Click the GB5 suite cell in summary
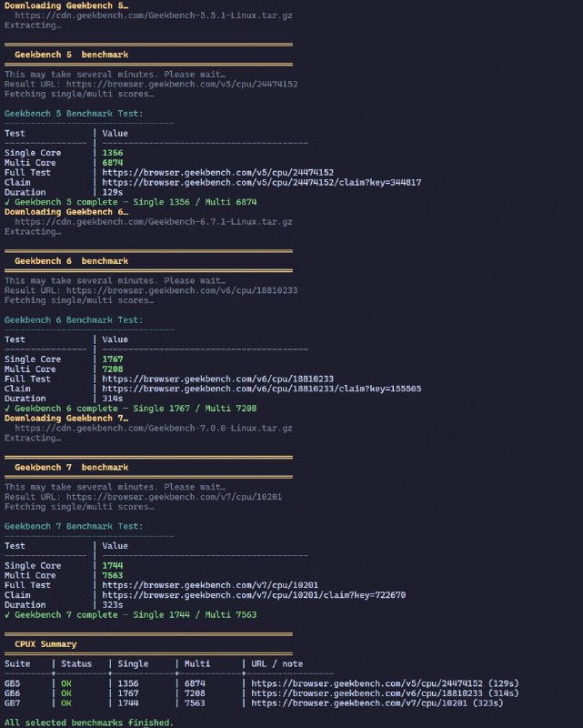The image size is (583, 728). pos(12,683)
